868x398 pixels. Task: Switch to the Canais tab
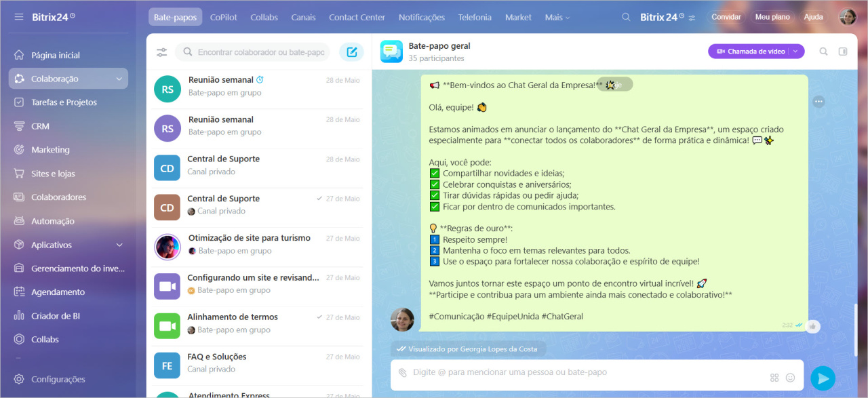[303, 18]
